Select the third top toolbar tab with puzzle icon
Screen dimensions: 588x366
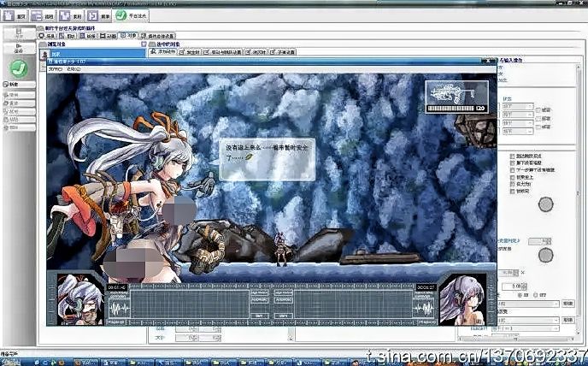(x=71, y=15)
